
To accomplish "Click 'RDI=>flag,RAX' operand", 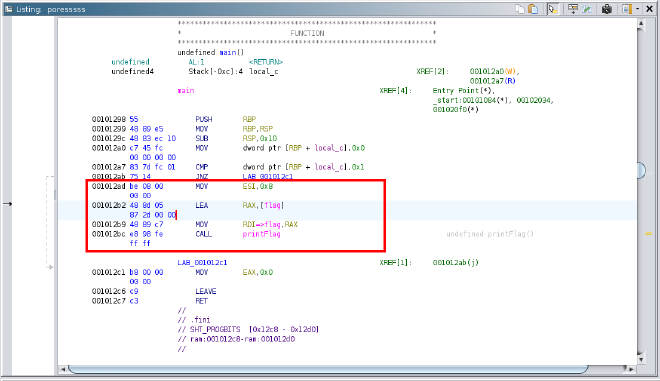I will click(270, 224).
